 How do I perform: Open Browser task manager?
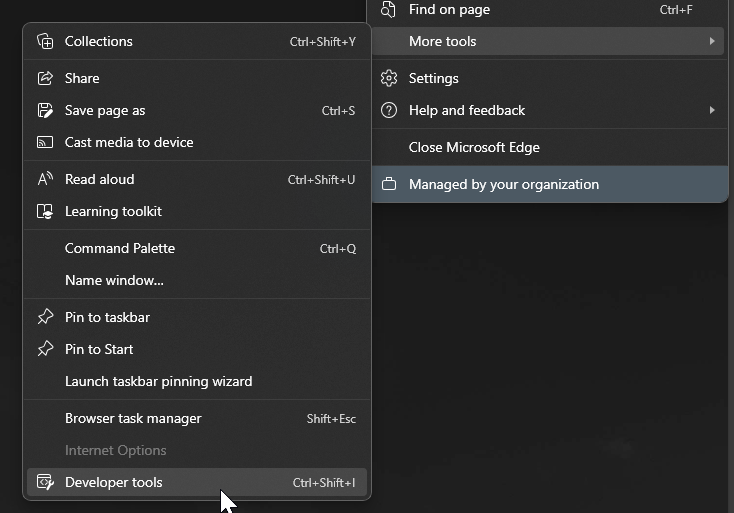pyautogui.click(x=197, y=418)
